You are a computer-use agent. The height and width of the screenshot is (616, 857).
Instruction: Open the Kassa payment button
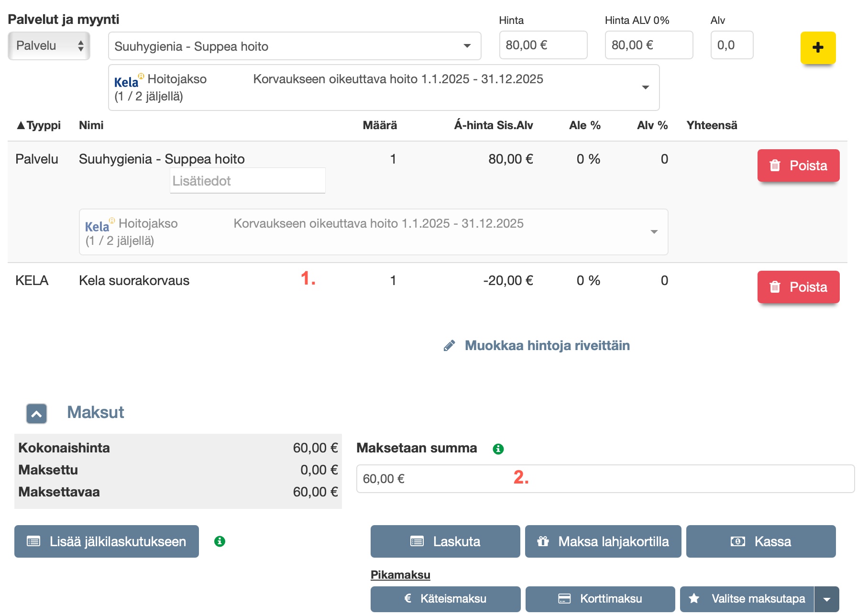click(x=760, y=541)
